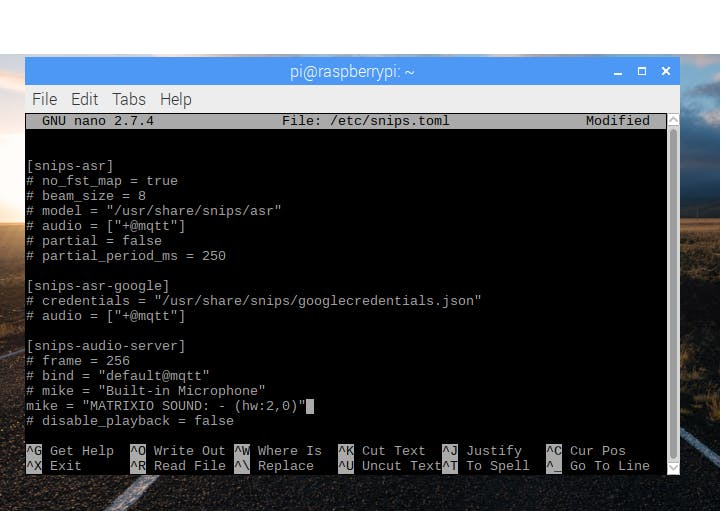Click the ^T To Spell shortcut
The image size is (726, 519).
coord(486,466)
